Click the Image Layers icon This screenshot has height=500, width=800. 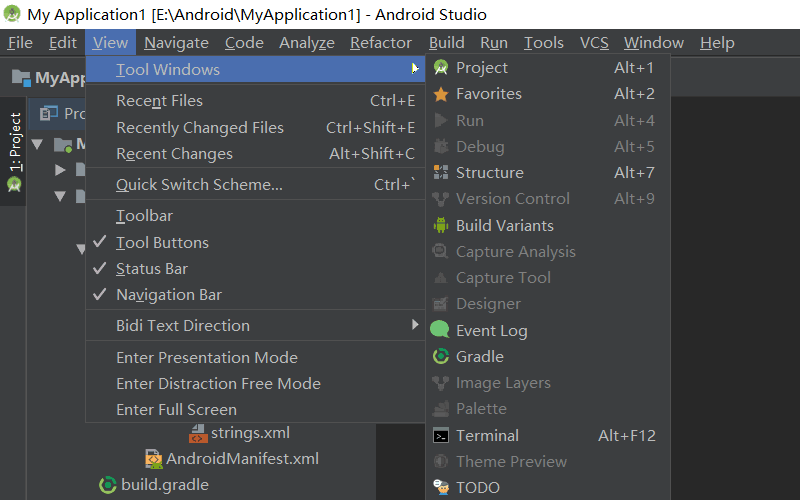click(x=440, y=383)
